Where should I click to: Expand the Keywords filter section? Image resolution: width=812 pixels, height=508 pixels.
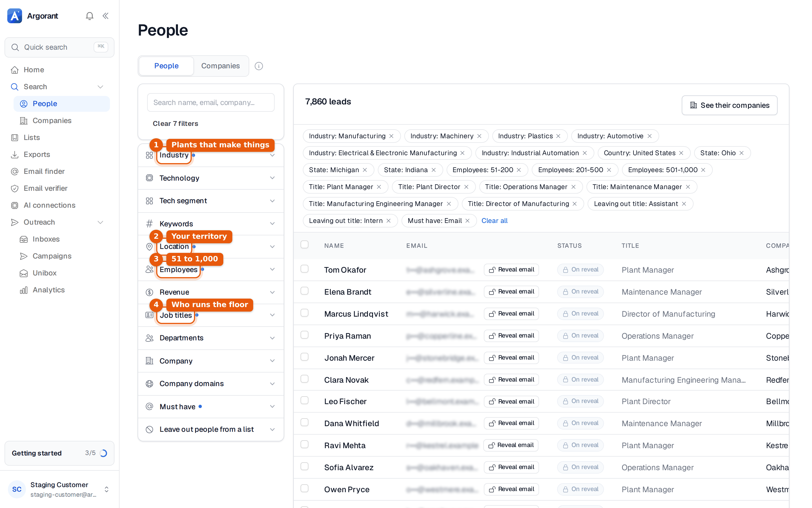coord(211,224)
